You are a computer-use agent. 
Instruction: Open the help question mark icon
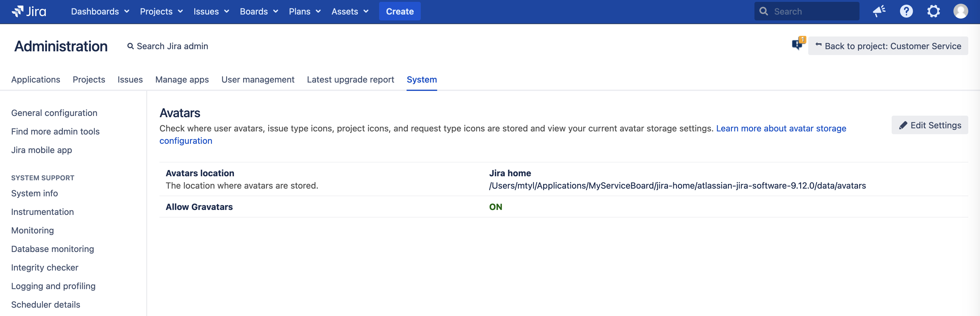(x=906, y=11)
